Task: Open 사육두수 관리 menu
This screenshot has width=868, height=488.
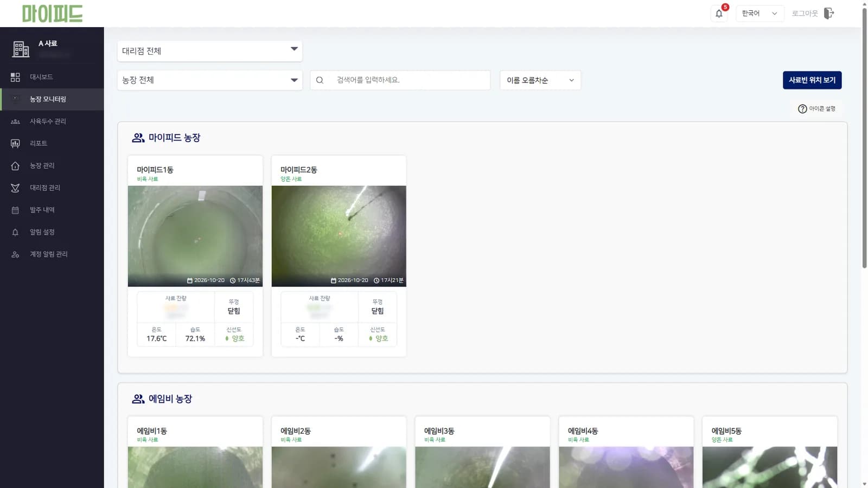Action: (x=52, y=121)
